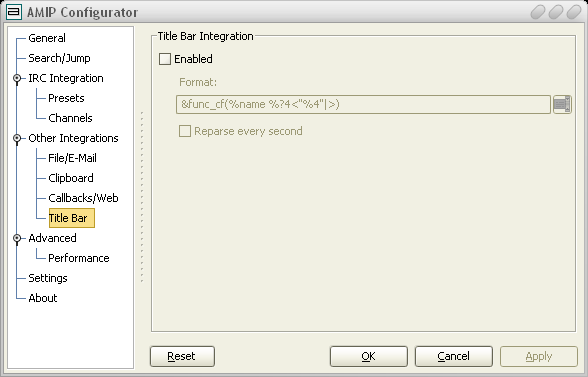Click the AMIP Configurator window icon
Screen dimensions: 588x377
click(x=14, y=12)
